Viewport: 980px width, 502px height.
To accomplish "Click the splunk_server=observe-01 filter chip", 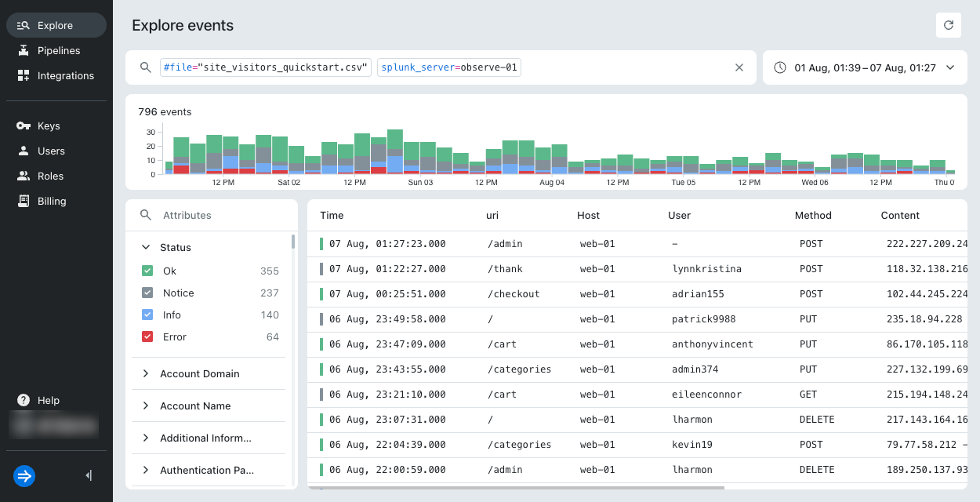I will pos(449,67).
